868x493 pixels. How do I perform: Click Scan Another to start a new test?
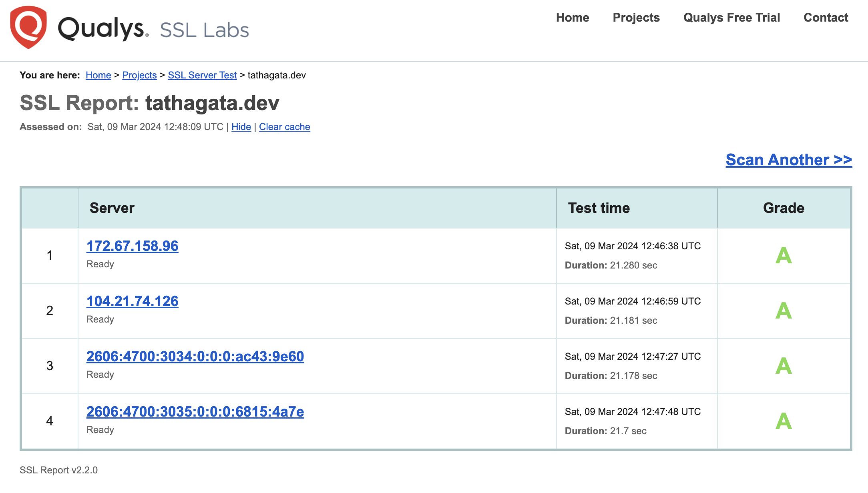coord(789,160)
